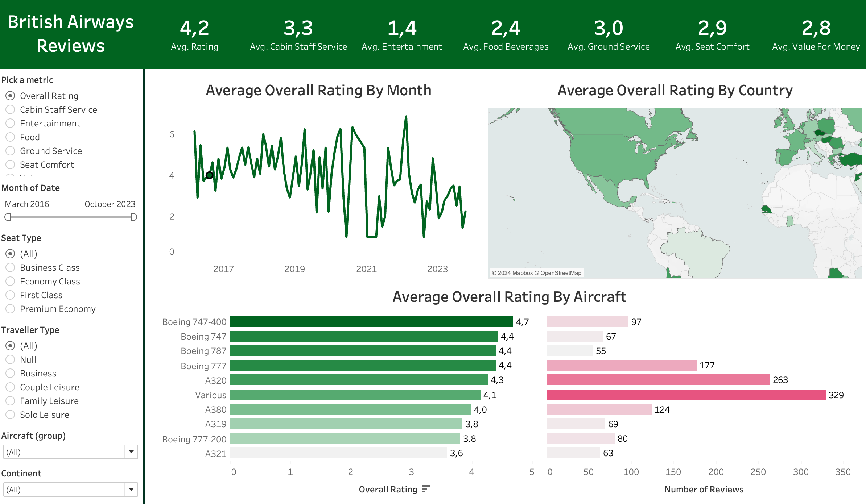866x504 pixels.
Task: Click Brazil on the country map
Action: click(696, 252)
